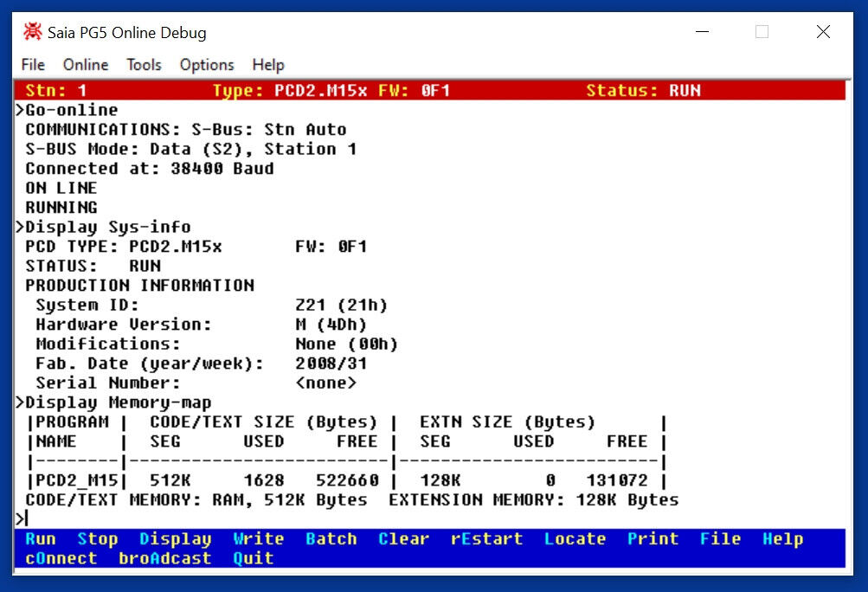868x592 pixels.
Task: Choose File in the blue command bar
Action: tap(720, 539)
